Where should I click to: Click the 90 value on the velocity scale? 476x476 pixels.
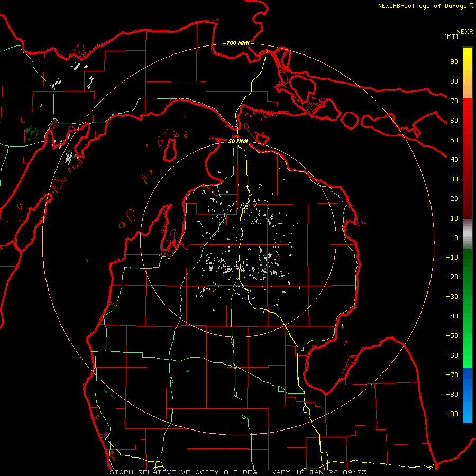tap(454, 62)
